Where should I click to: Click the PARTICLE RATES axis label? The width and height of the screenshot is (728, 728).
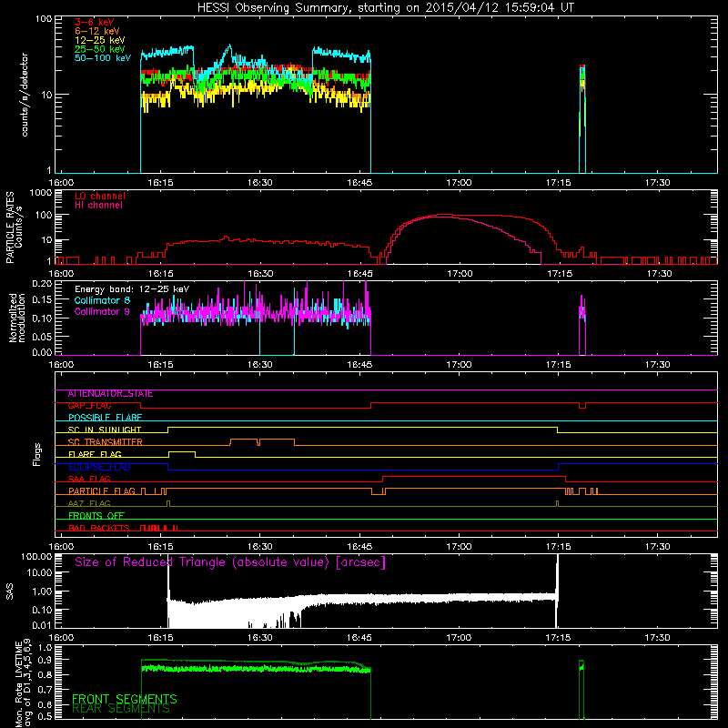tap(14, 227)
